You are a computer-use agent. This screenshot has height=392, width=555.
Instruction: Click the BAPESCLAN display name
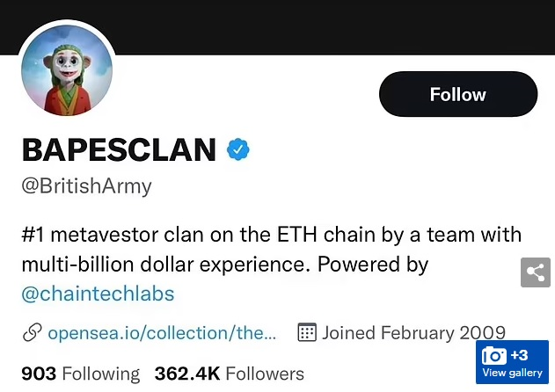(x=119, y=150)
